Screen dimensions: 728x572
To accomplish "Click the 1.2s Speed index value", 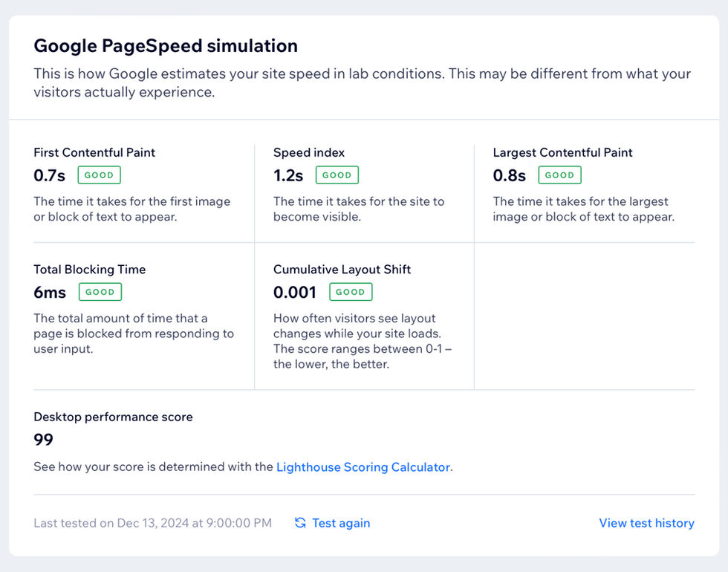I will click(288, 176).
